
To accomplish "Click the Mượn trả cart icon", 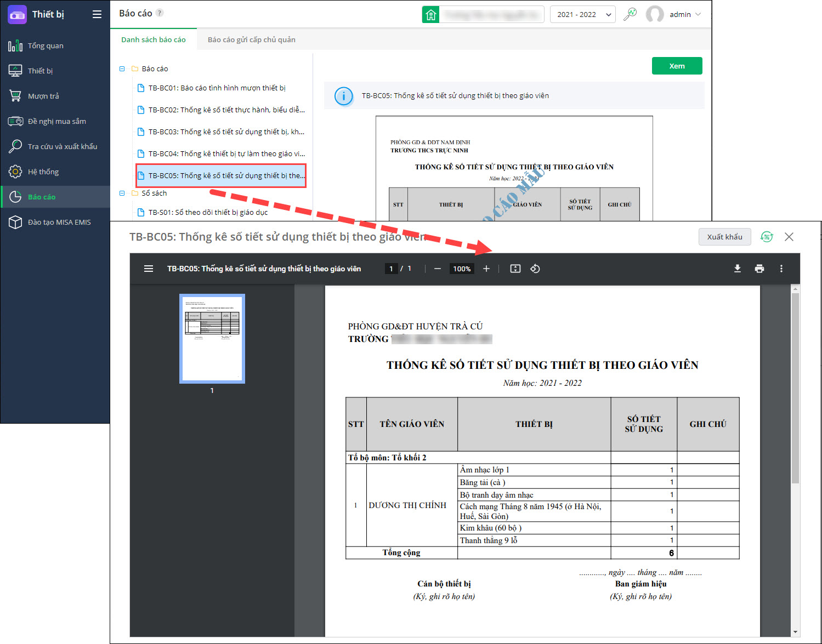I will coord(15,96).
